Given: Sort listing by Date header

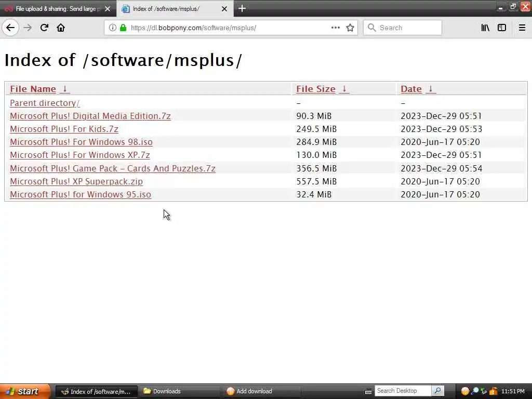Looking at the screenshot, I should [x=411, y=89].
